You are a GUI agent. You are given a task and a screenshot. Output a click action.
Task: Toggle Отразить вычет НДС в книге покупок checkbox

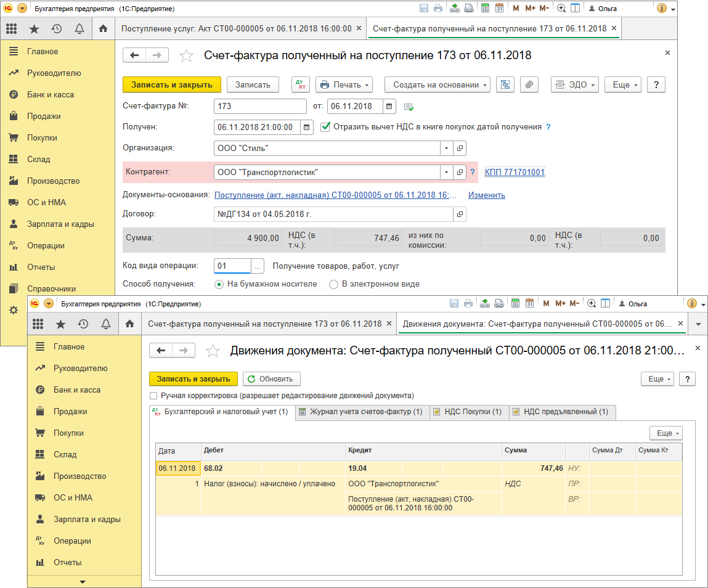[325, 127]
